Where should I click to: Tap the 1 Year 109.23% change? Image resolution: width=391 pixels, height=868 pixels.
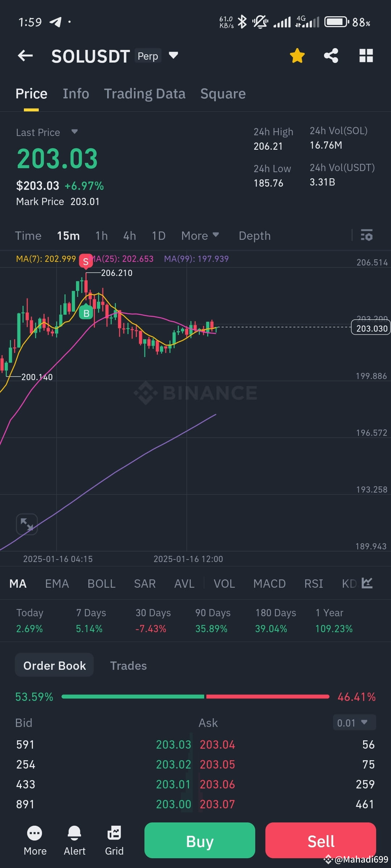[x=334, y=629]
